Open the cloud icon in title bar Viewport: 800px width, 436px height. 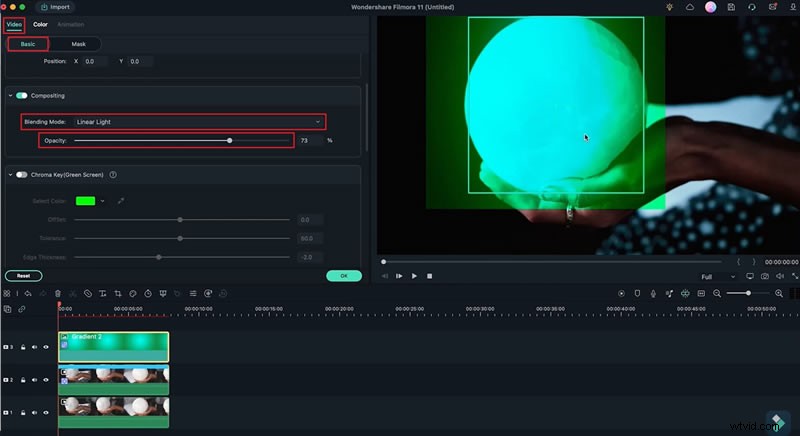(x=690, y=7)
